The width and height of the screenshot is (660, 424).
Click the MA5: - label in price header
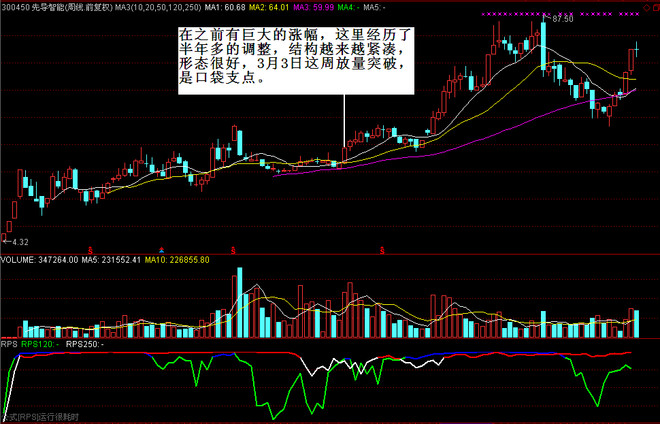[x=375, y=7]
